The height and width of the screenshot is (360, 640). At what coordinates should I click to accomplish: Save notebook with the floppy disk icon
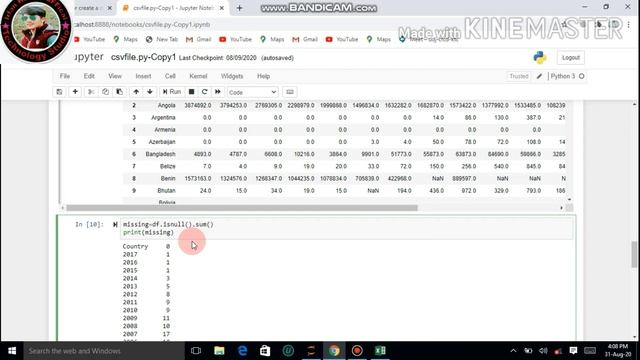pos(59,92)
